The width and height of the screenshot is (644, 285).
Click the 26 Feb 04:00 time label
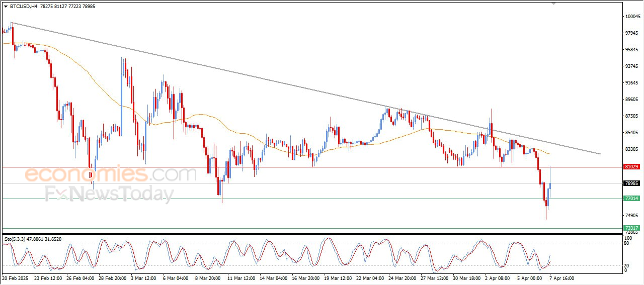point(82,277)
